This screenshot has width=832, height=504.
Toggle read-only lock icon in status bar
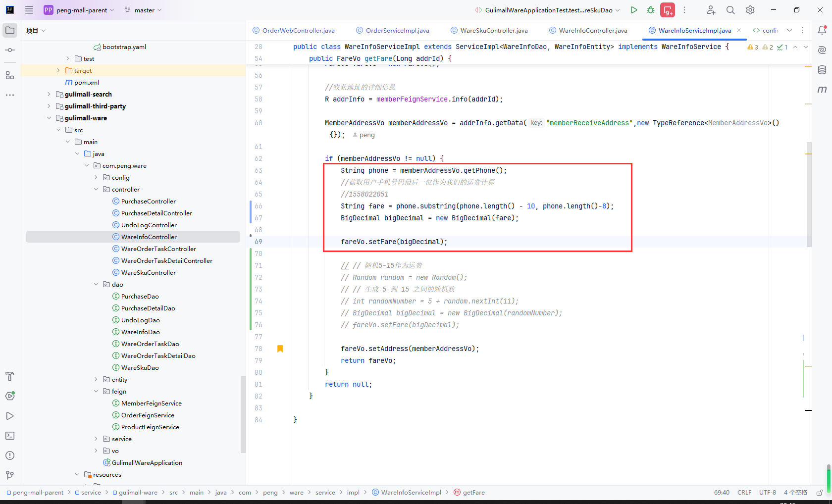click(x=820, y=493)
